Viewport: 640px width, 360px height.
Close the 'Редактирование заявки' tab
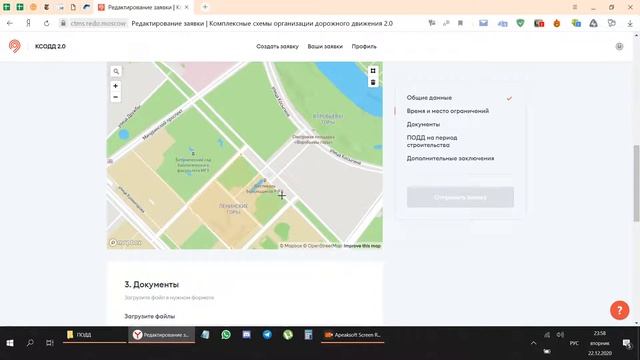187,7
